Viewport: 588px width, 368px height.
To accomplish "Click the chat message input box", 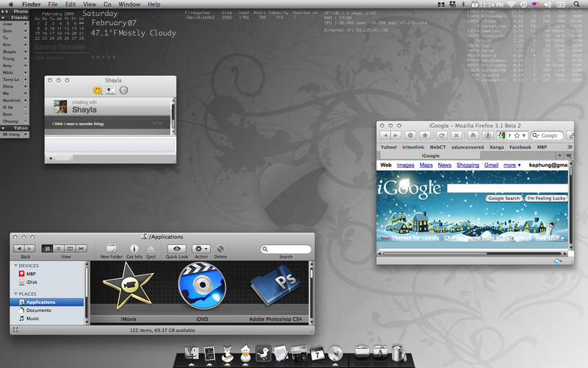I will coord(110,145).
